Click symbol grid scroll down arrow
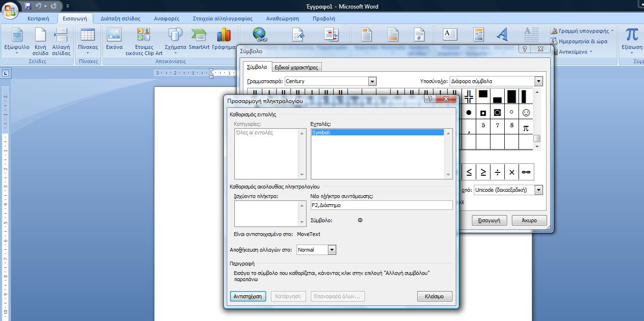644x321 pixels. [x=537, y=146]
